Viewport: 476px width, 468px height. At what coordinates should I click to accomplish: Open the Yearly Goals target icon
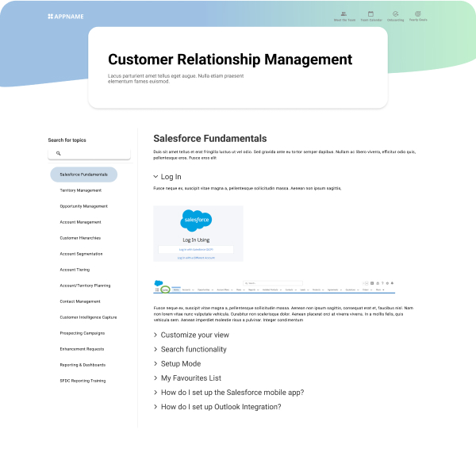pos(418,13)
